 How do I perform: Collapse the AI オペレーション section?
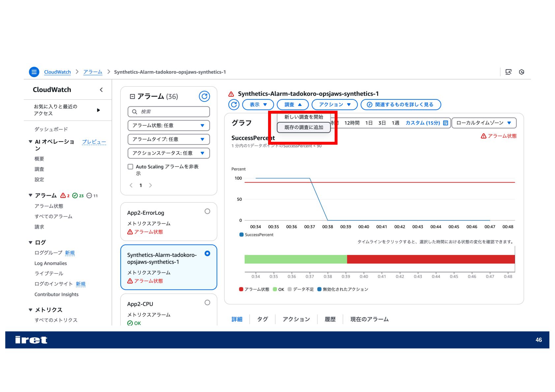point(30,142)
